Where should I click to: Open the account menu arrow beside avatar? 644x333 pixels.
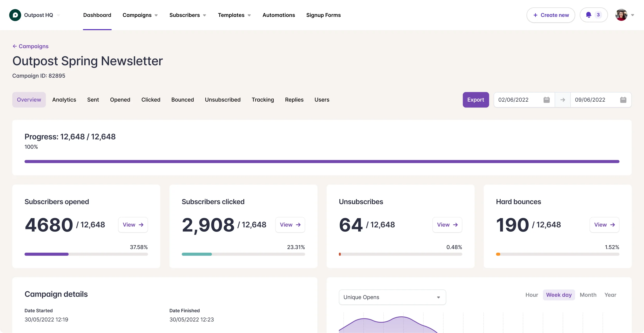tap(633, 15)
